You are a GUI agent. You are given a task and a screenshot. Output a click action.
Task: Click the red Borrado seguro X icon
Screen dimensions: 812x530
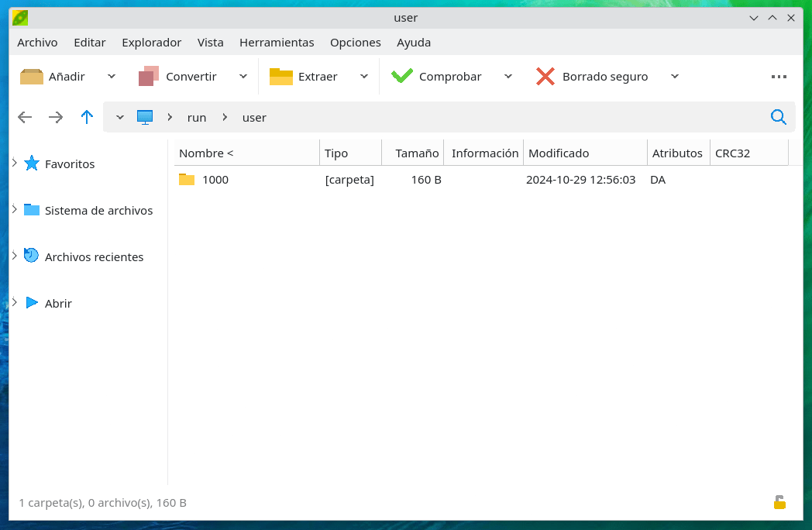pos(545,76)
